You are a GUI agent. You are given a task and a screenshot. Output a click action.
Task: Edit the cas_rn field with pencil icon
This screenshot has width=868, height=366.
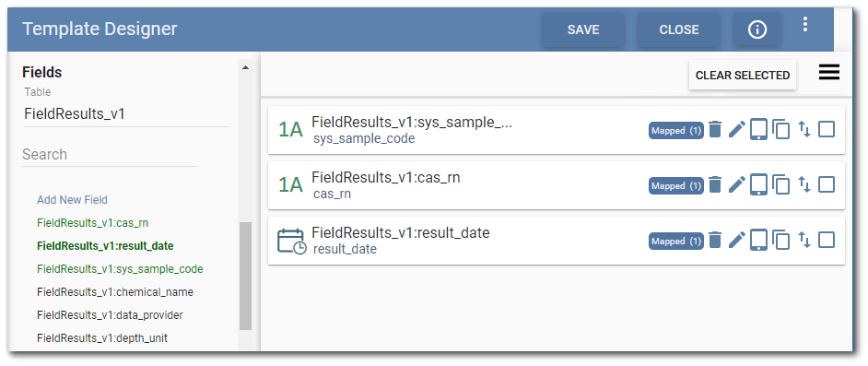pos(737,184)
